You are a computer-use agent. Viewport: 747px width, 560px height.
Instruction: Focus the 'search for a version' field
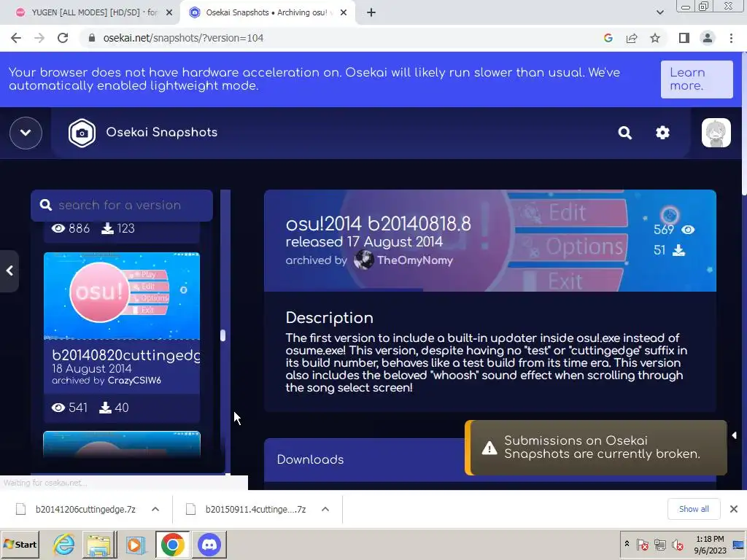click(x=122, y=205)
